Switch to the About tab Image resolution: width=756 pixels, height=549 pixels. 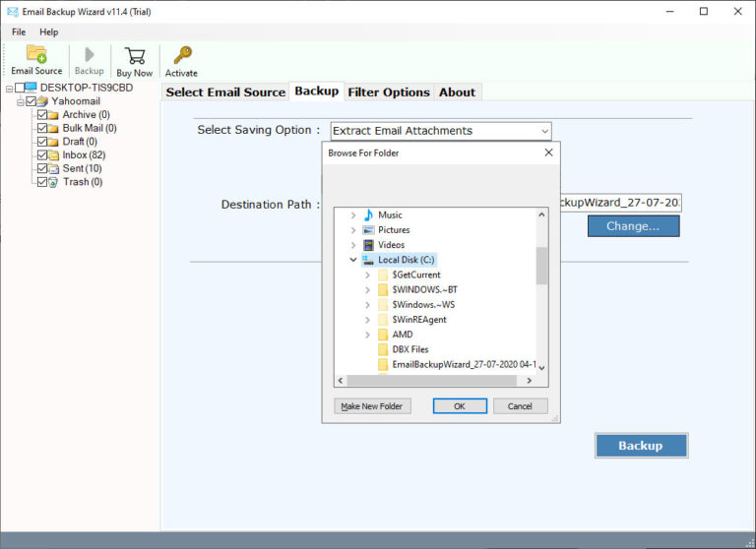coord(457,92)
